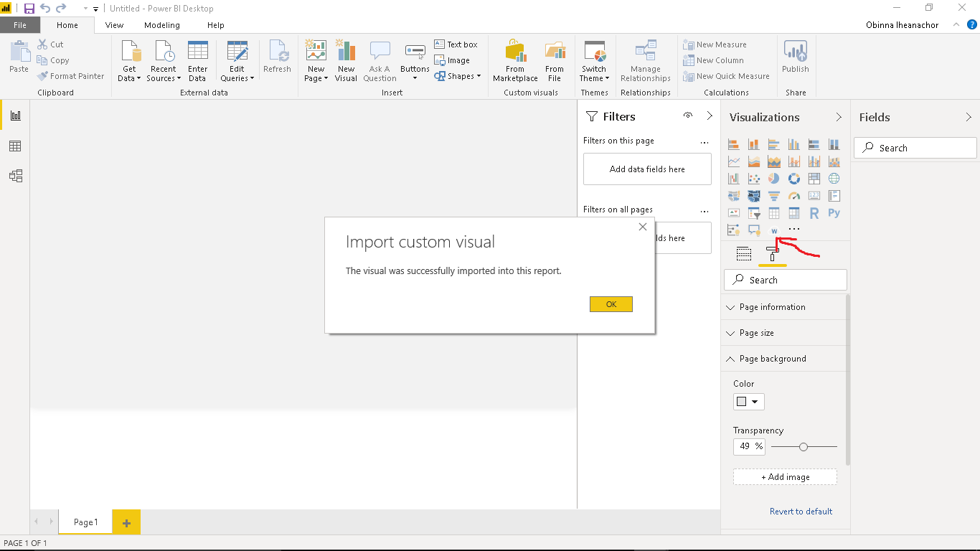Pick the Key influencers visual

[x=733, y=230]
